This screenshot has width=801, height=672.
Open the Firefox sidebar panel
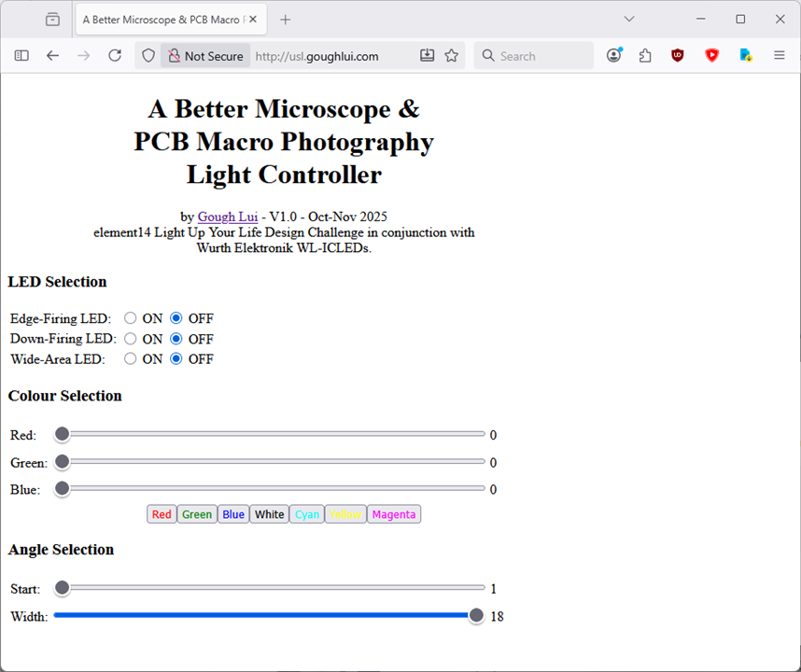(x=21, y=56)
